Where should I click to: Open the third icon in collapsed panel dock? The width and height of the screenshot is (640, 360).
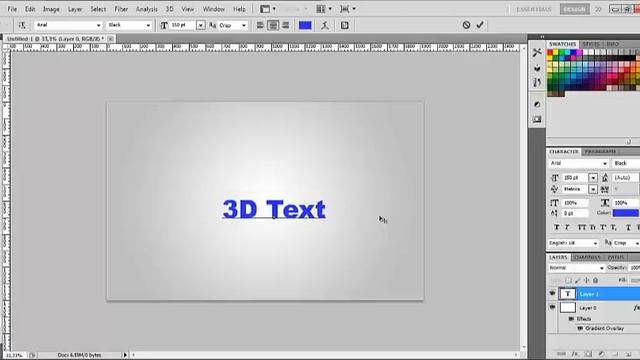[537, 82]
